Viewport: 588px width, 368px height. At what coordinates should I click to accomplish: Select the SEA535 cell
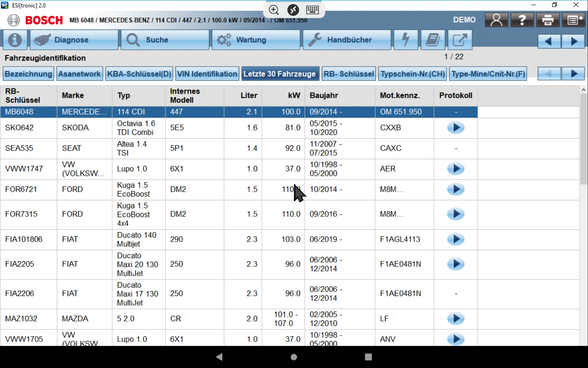(28, 148)
